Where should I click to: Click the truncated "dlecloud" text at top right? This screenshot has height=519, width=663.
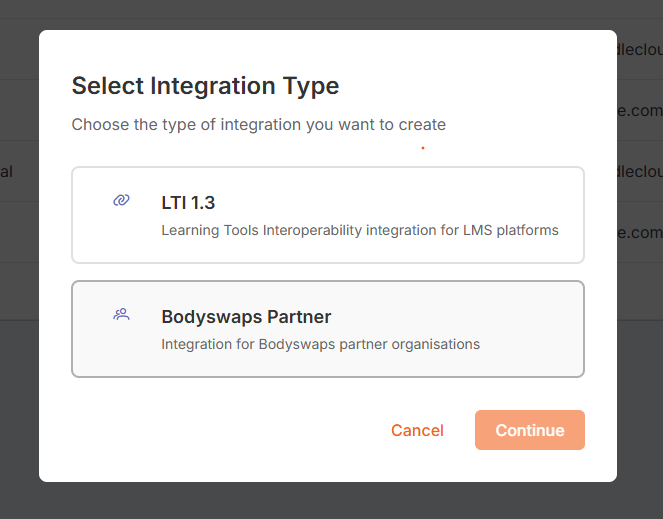tap(639, 48)
